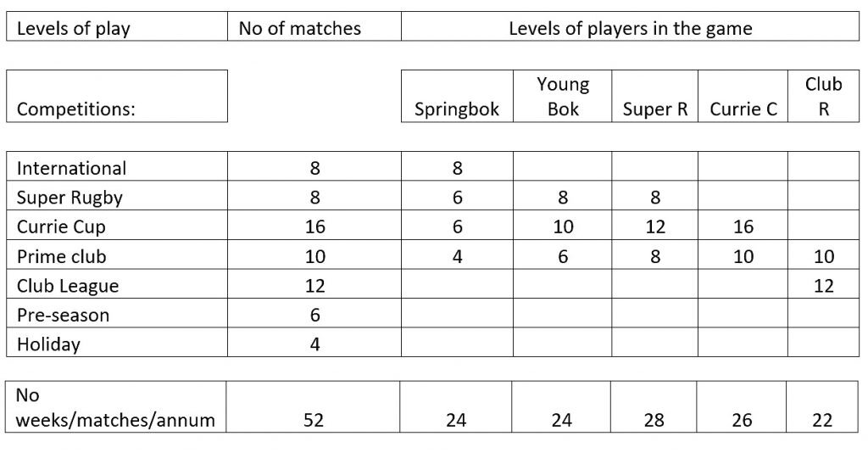Click the 'Young Bok' column header
The width and height of the screenshot is (868, 453).
point(563,96)
